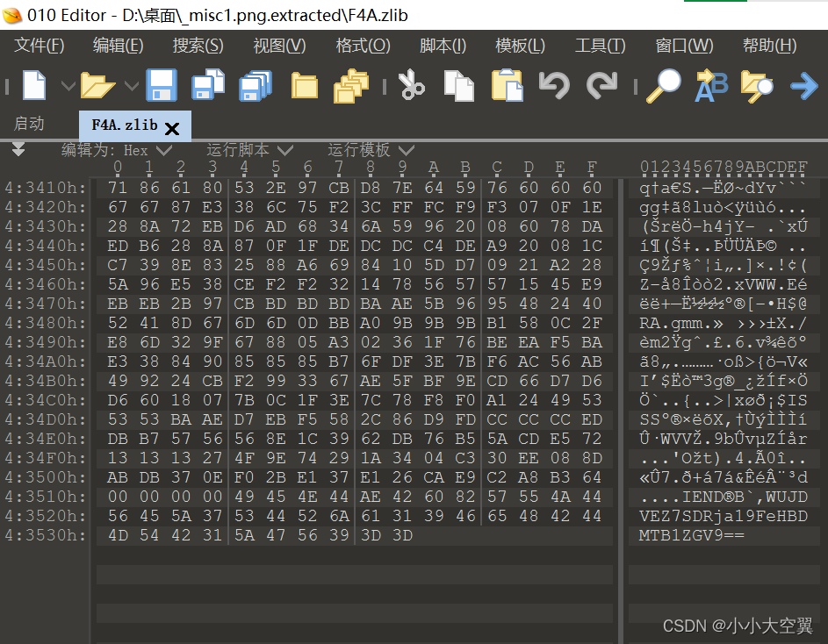Click the Open File folder icon

97,85
